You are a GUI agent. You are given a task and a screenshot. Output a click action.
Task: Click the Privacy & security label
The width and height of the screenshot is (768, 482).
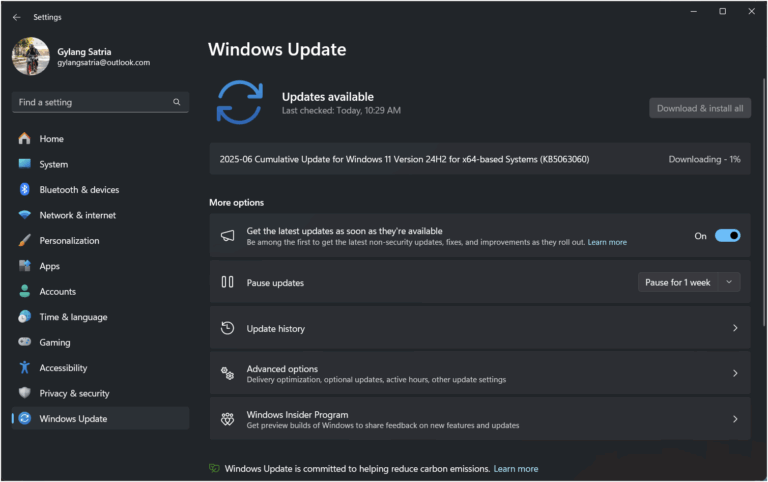(74, 393)
